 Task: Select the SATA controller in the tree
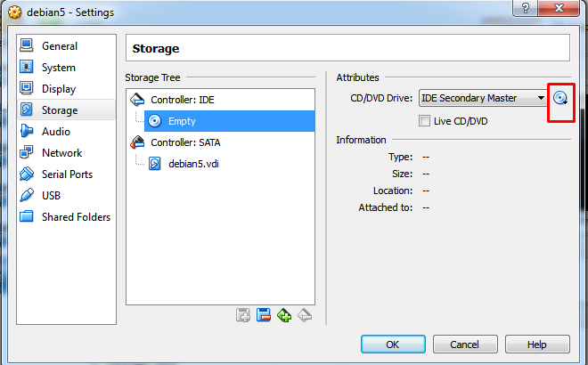[x=184, y=142]
